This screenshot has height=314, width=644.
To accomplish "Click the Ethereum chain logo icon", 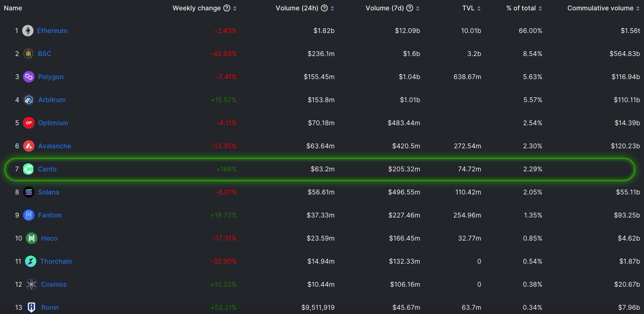I will point(27,31).
